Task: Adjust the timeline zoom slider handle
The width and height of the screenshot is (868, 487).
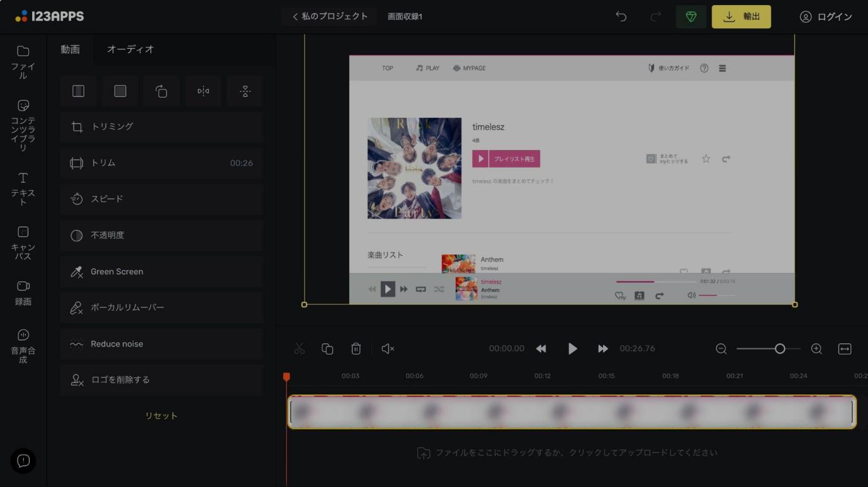Action: 780,348
